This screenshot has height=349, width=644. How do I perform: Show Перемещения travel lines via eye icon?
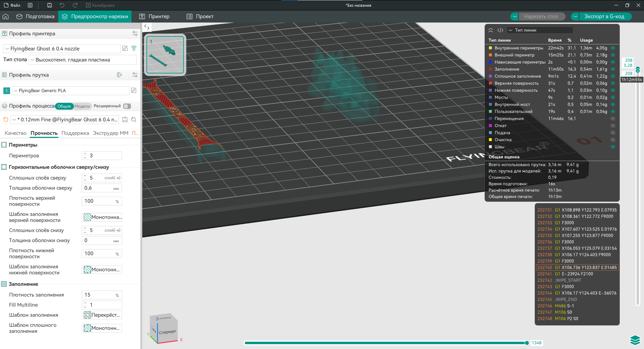pos(613,119)
